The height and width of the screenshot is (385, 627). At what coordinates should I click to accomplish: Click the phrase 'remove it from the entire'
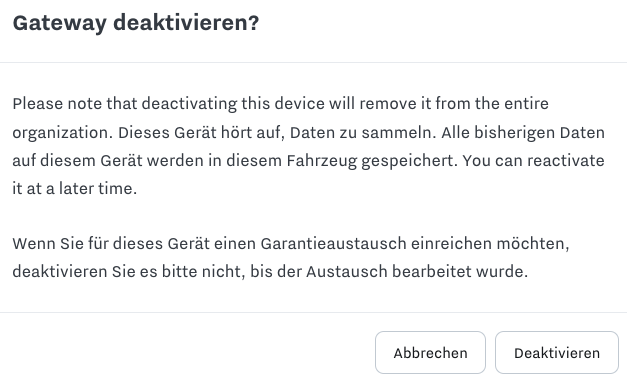click(x=454, y=104)
